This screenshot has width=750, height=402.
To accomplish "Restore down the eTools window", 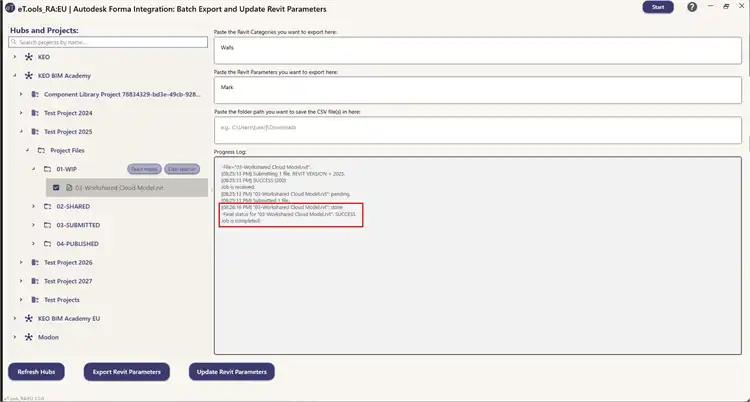I will click(x=726, y=7).
